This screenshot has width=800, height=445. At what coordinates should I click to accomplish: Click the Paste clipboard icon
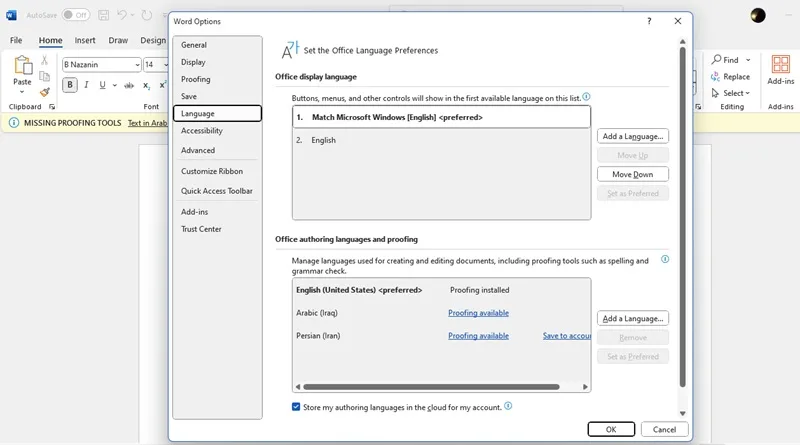point(23,65)
